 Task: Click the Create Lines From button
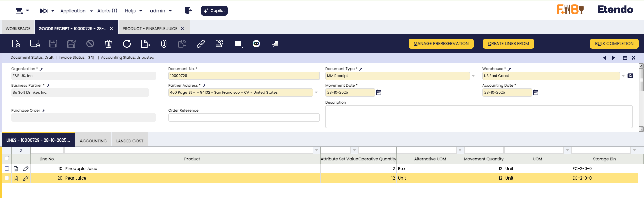point(508,44)
